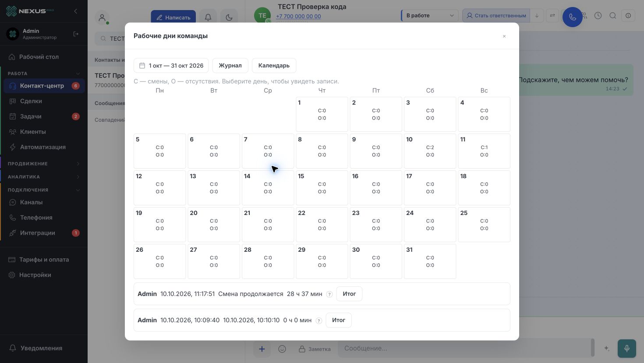Open the +7 700 000 00 00 phone link
The image size is (644, 363).
click(298, 16)
